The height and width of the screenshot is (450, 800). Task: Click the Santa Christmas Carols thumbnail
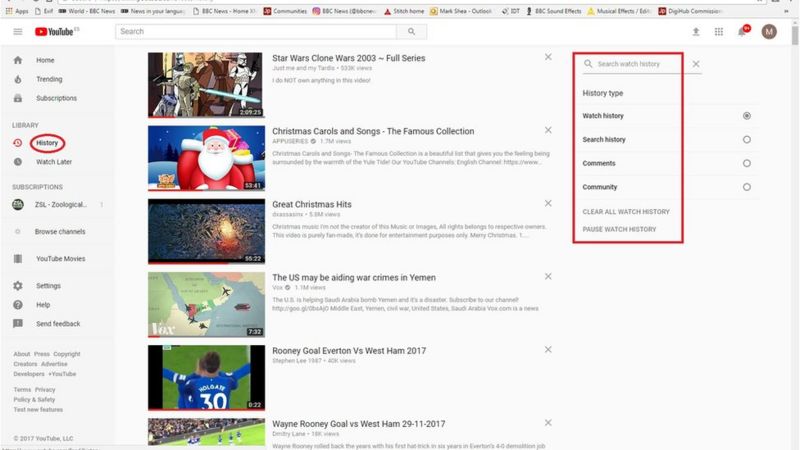(x=206, y=158)
